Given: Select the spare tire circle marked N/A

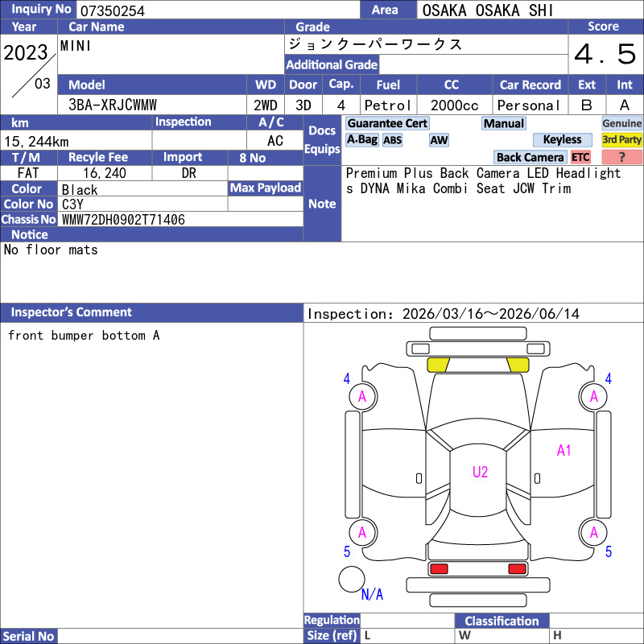Looking at the screenshot, I should pyautogui.click(x=352, y=580).
